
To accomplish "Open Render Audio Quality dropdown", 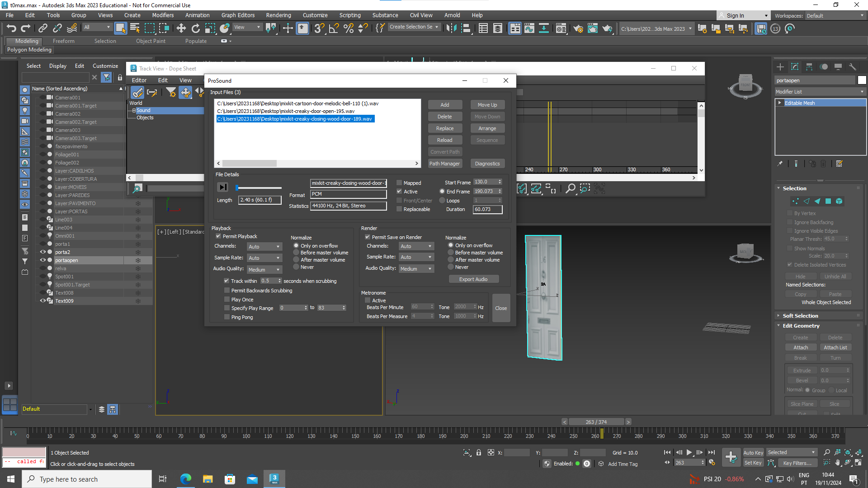I will tap(416, 269).
